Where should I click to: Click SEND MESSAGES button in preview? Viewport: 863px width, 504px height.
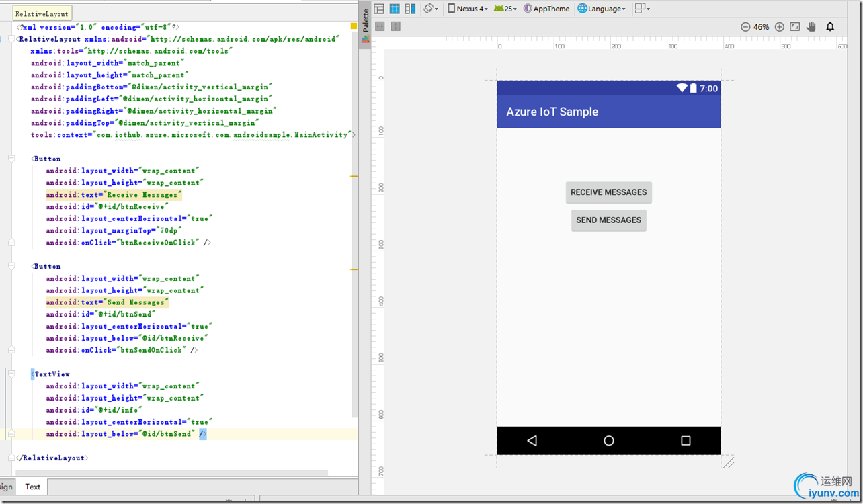(x=609, y=220)
